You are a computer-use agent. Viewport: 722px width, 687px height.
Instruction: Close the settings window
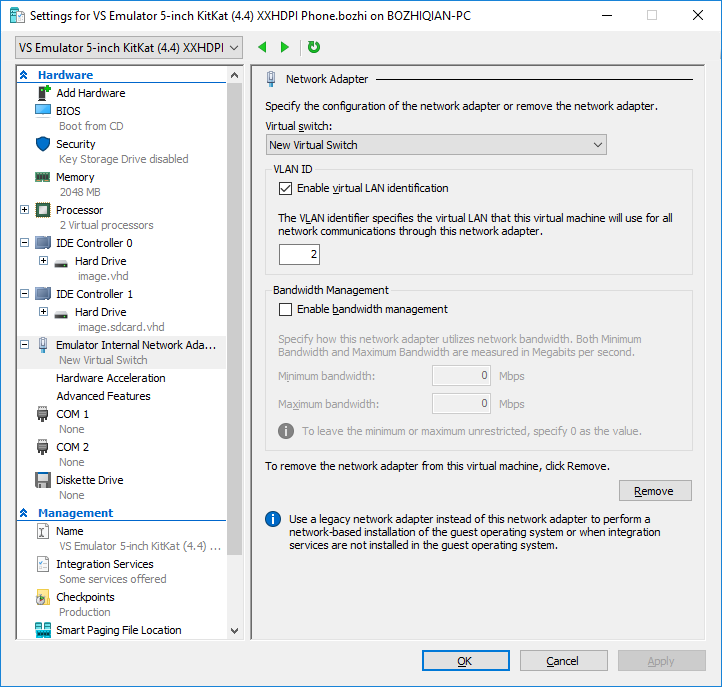click(x=698, y=15)
